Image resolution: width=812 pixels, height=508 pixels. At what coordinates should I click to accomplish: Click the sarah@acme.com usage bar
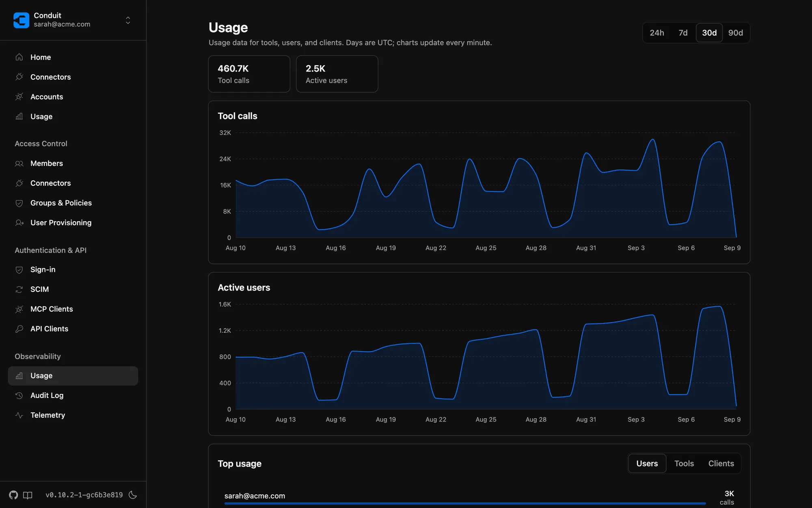coord(465,504)
